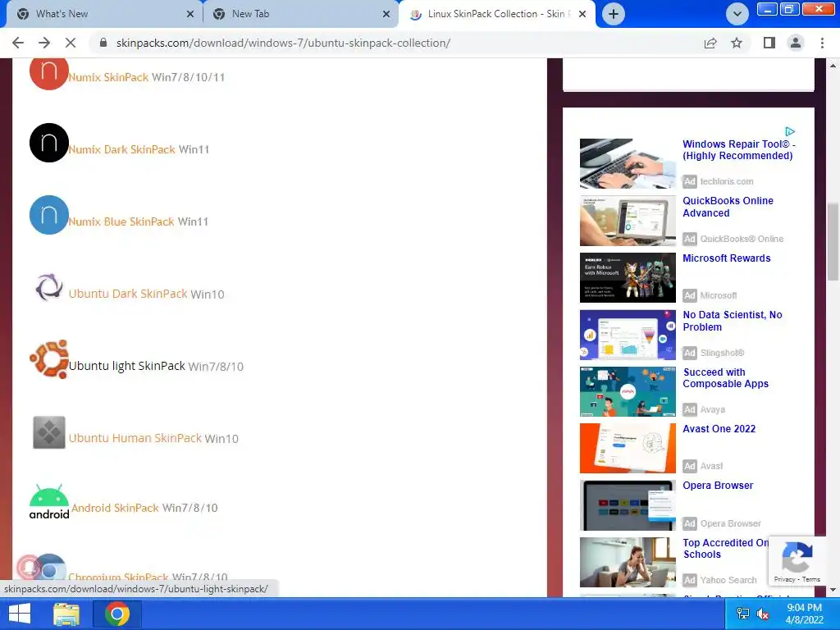Click the browser back arrow
This screenshot has height=630, width=840.
18,43
